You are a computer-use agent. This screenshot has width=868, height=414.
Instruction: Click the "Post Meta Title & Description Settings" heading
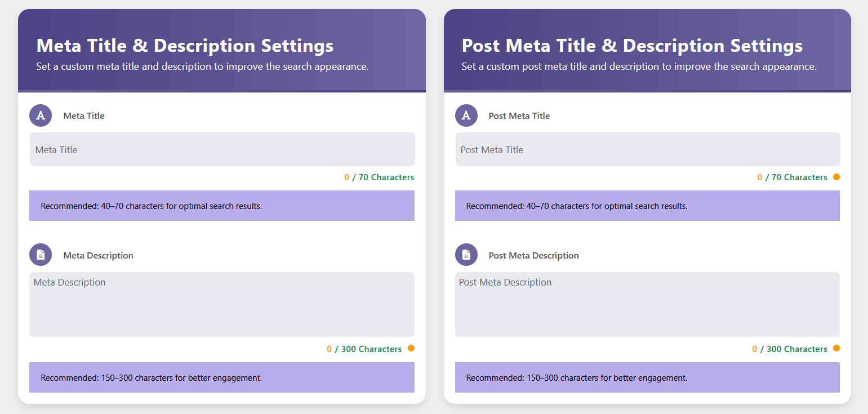632,46
